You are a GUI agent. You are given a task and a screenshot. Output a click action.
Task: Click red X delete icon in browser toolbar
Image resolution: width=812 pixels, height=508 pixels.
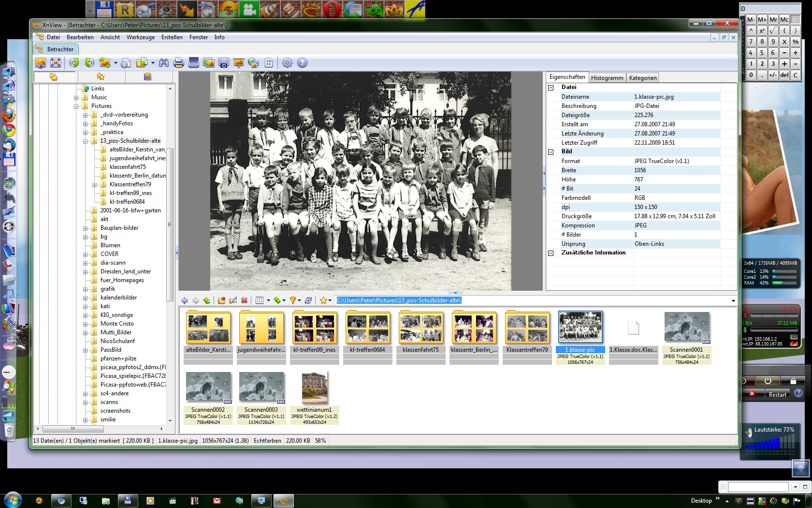(244, 300)
